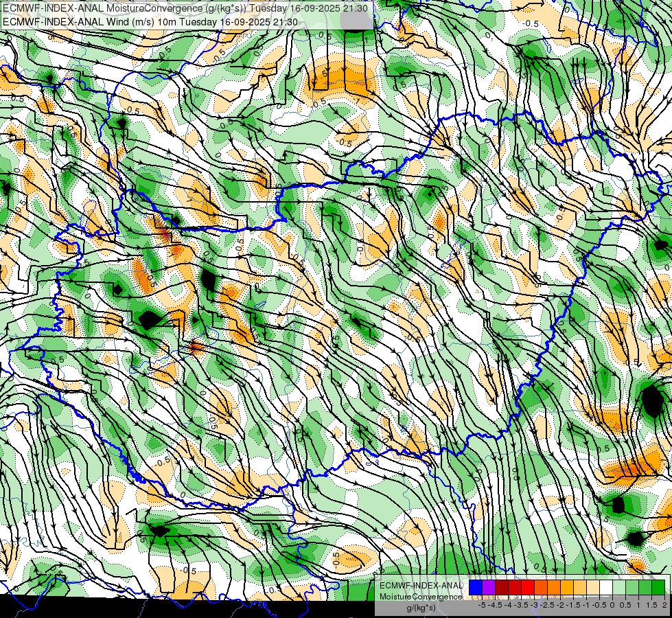Viewport: 672px width, 618px height.
Task: Click the 2 value ending the legend scale
Action: point(664,605)
